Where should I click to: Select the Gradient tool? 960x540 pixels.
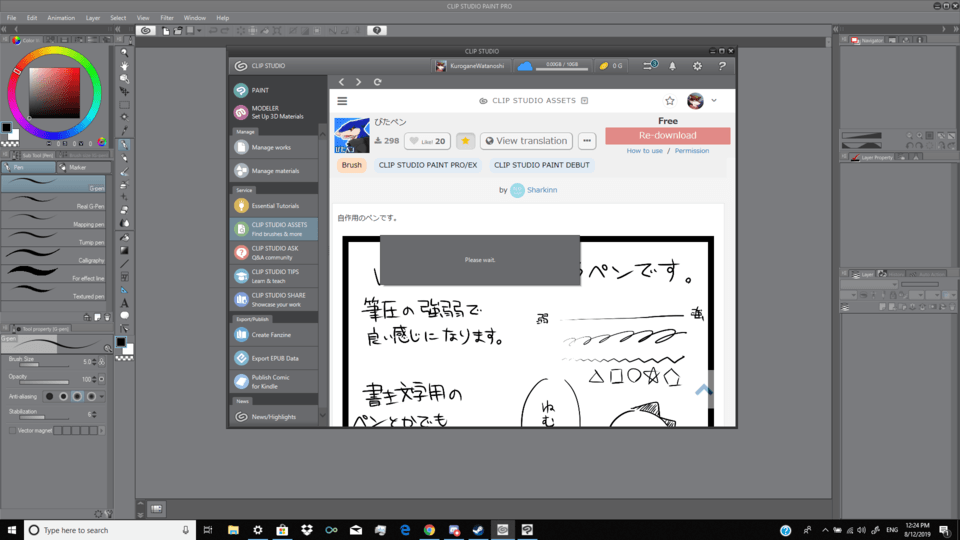(x=124, y=250)
